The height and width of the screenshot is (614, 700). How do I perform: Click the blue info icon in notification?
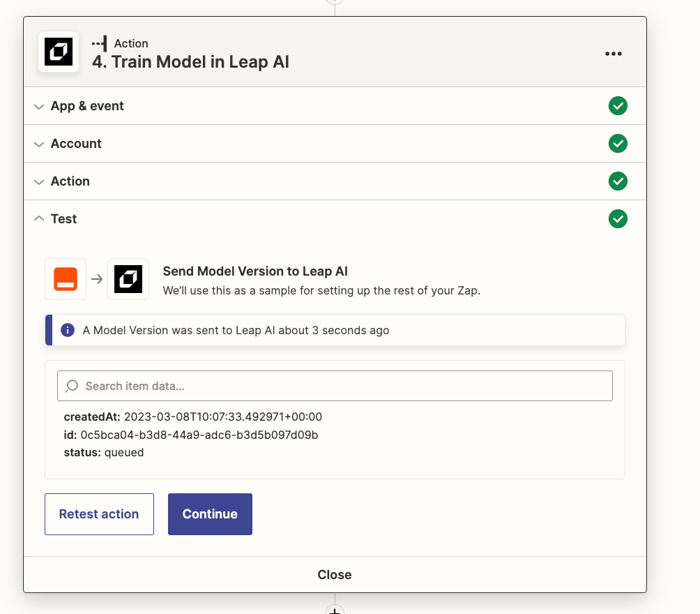[x=68, y=330]
